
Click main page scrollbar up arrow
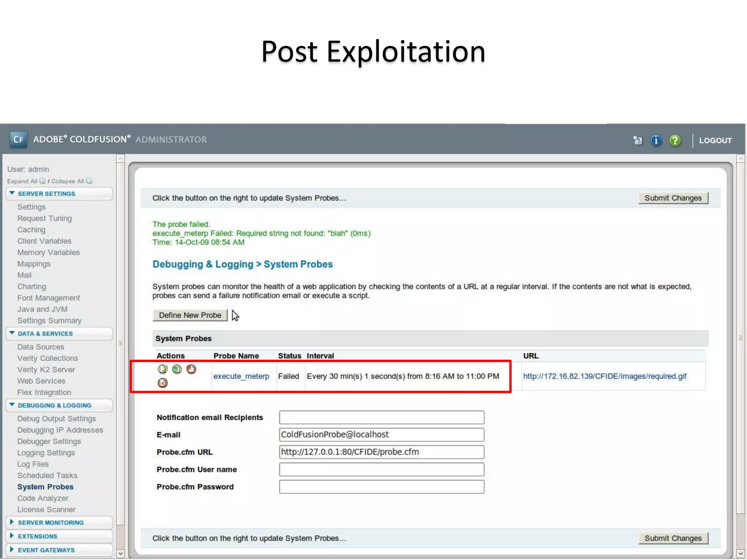tap(740, 159)
